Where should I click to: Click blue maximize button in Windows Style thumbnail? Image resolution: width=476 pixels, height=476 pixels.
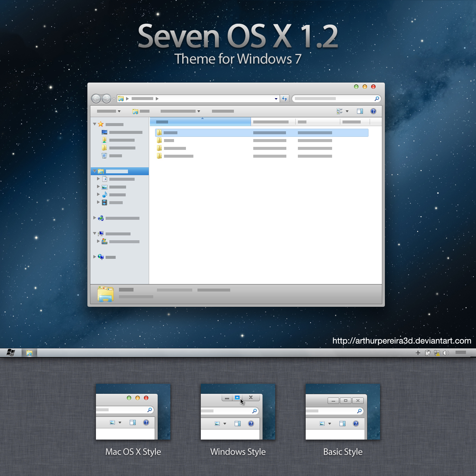[x=237, y=398]
